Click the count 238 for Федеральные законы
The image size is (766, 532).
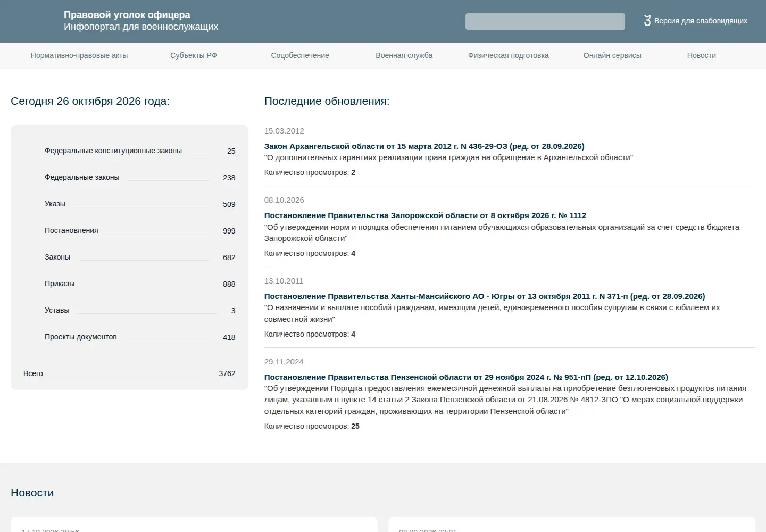point(229,178)
